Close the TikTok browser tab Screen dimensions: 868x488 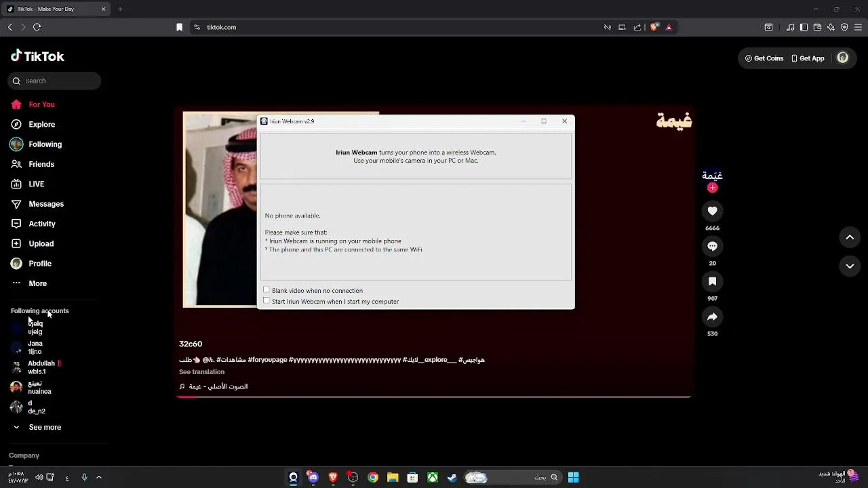[x=103, y=9]
